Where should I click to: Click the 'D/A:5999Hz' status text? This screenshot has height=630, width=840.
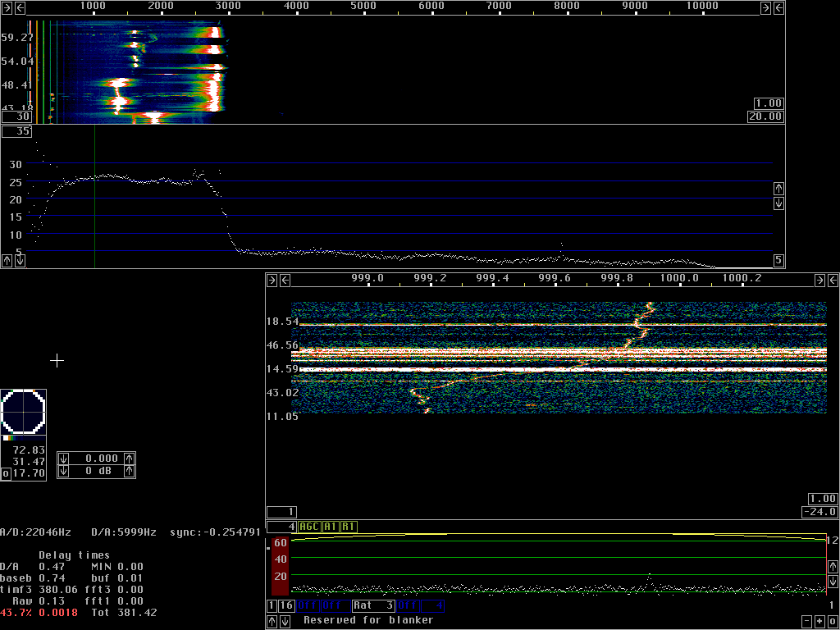[124, 532]
